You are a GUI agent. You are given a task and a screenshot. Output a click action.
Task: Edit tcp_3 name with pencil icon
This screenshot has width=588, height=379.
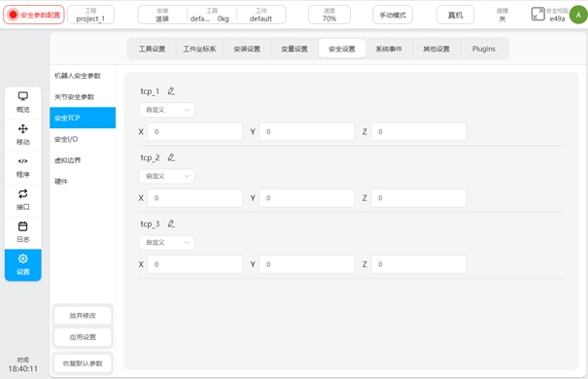[171, 224]
